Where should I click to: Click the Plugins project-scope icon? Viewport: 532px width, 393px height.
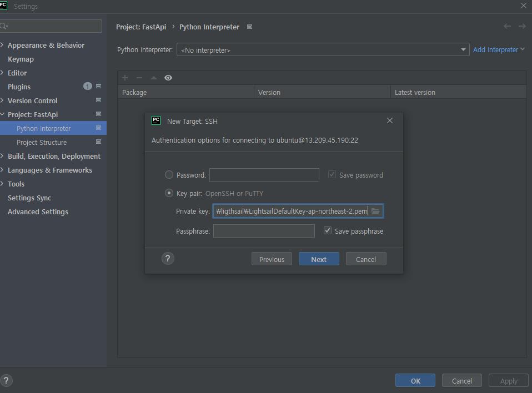pos(98,87)
